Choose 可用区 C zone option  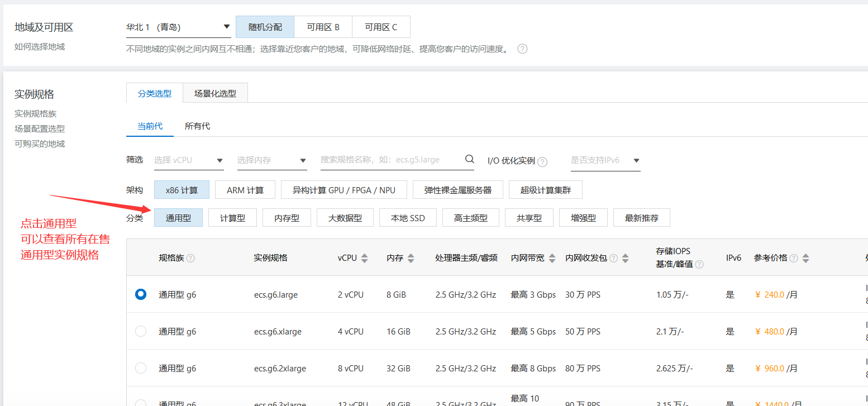pos(381,27)
